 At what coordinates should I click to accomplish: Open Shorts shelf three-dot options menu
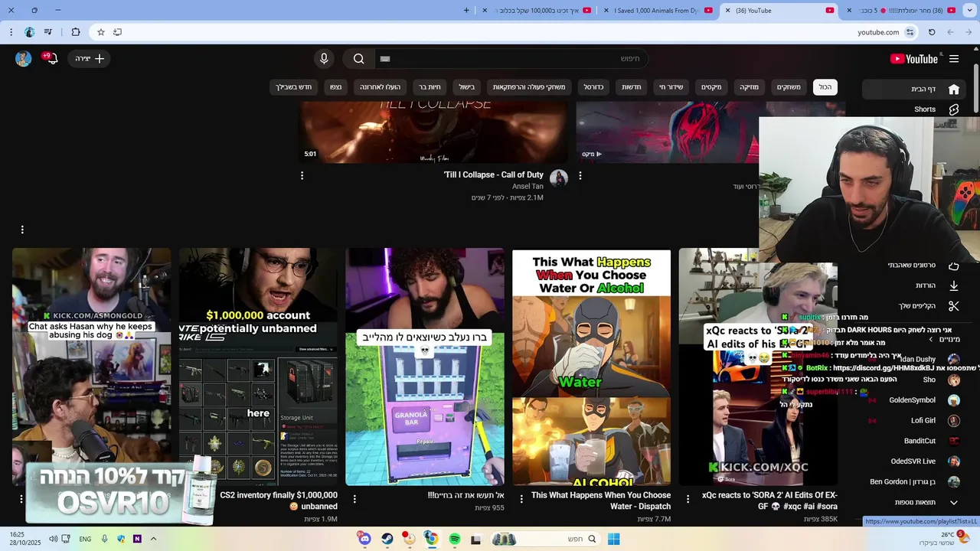pyautogui.click(x=22, y=230)
